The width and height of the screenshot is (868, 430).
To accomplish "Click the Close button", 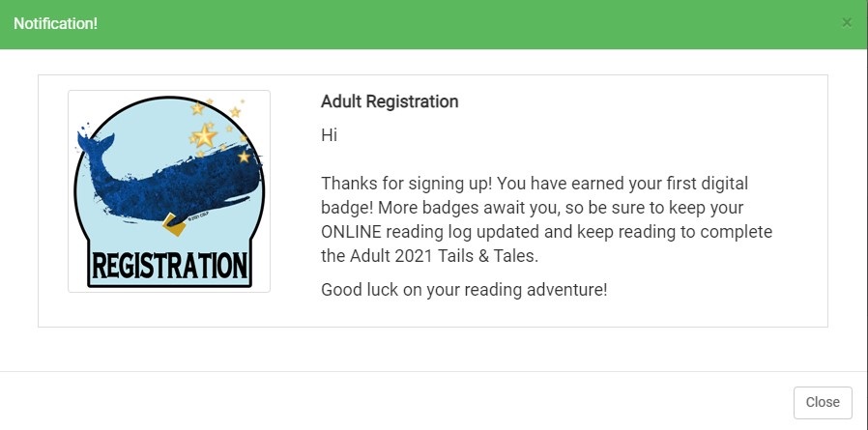I will (x=823, y=402).
